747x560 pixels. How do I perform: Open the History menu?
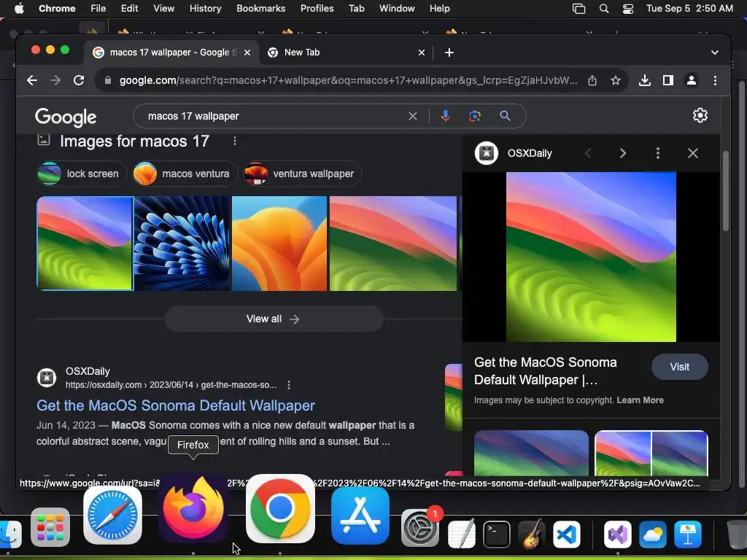pyautogui.click(x=205, y=9)
